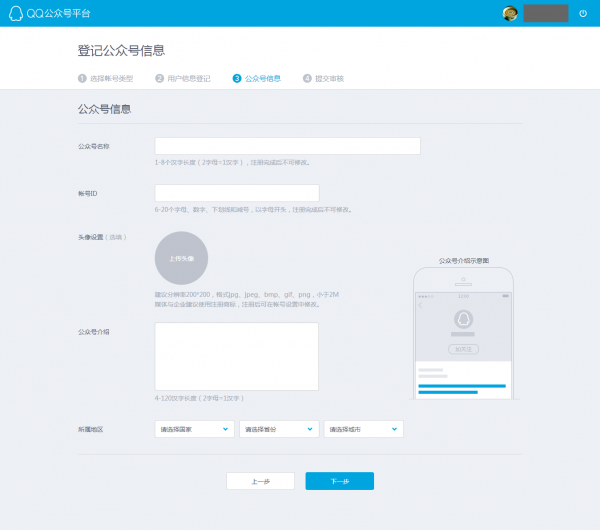The image size is (600, 530).
Task: Open the 请选择省份 province dropdown
Action: (x=279, y=429)
